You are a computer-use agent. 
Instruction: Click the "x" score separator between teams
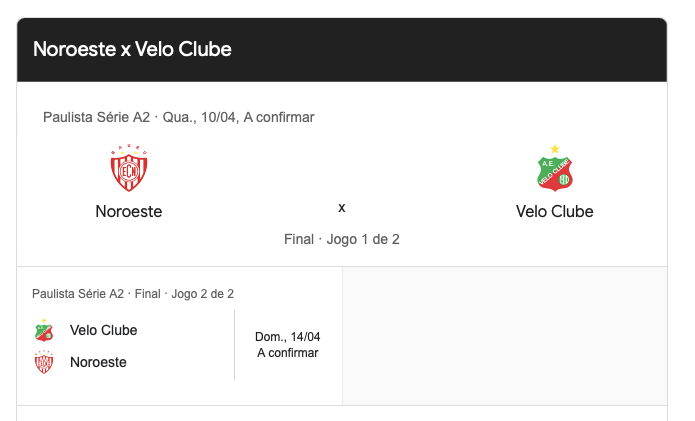342,208
